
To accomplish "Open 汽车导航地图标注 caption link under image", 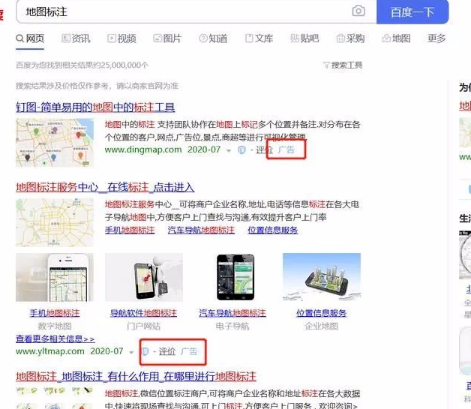I will coord(232,313).
